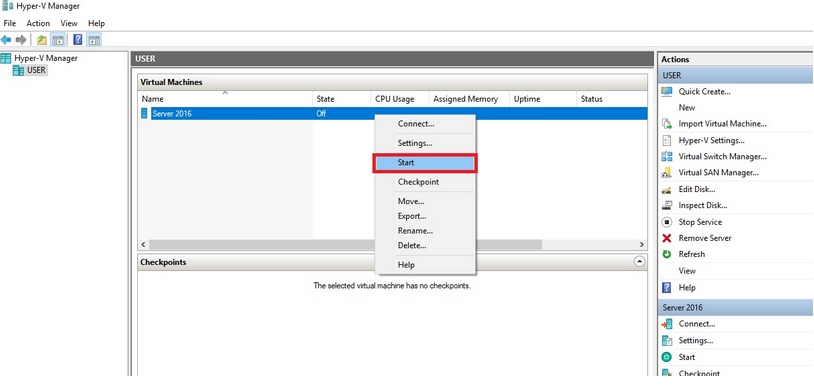Sort by the Status column header
Screen dimensions: 814x391
(611, 99)
